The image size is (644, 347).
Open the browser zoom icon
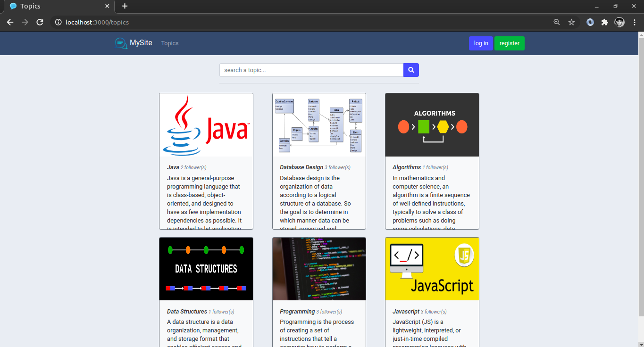[x=557, y=22]
